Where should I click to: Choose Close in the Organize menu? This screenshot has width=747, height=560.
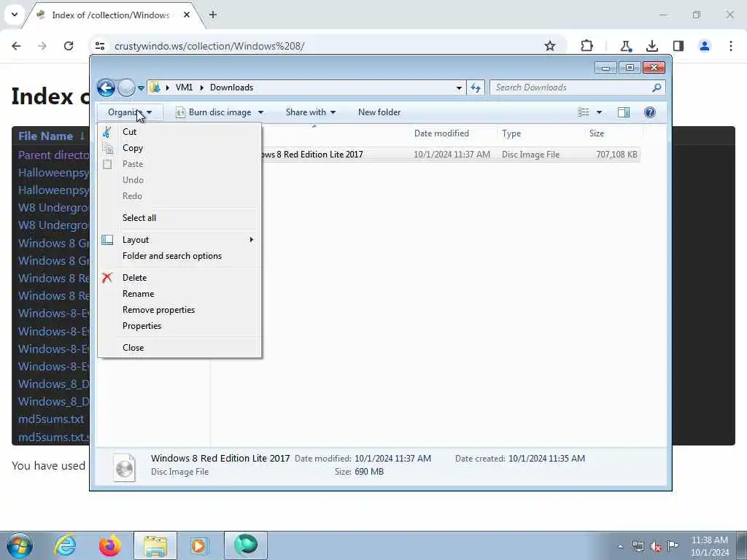pos(179,348)
